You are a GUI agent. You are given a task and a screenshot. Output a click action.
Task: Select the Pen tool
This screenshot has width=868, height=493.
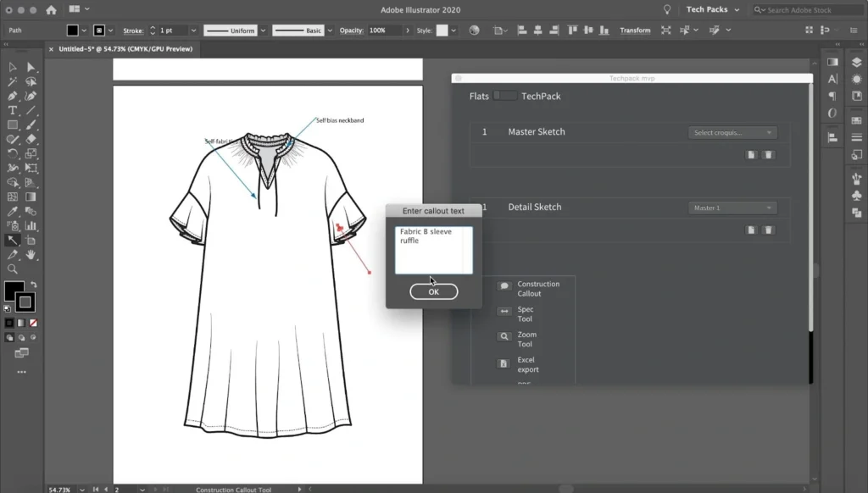click(x=12, y=97)
